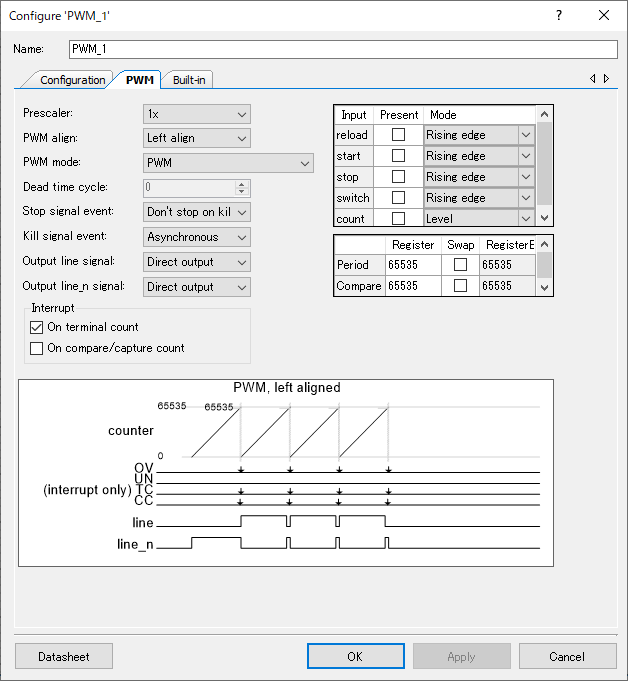This screenshot has width=628, height=681.
Task: Open the Stop signal event dropdown
Action: [x=197, y=212]
